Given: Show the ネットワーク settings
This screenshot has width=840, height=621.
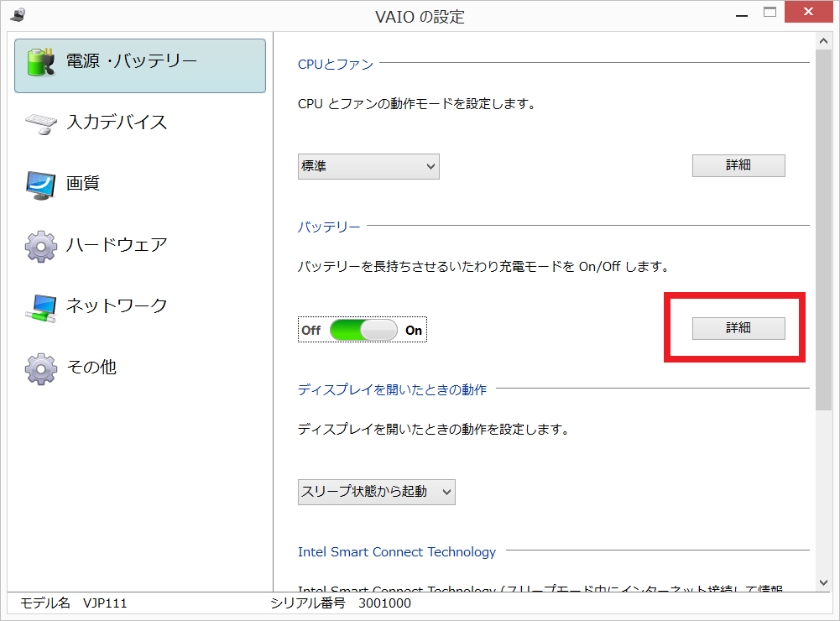Looking at the screenshot, I should [x=140, y=306].
